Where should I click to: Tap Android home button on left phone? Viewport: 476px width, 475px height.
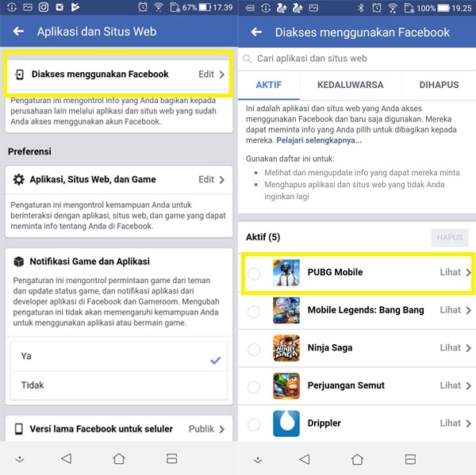pos(119,458)
